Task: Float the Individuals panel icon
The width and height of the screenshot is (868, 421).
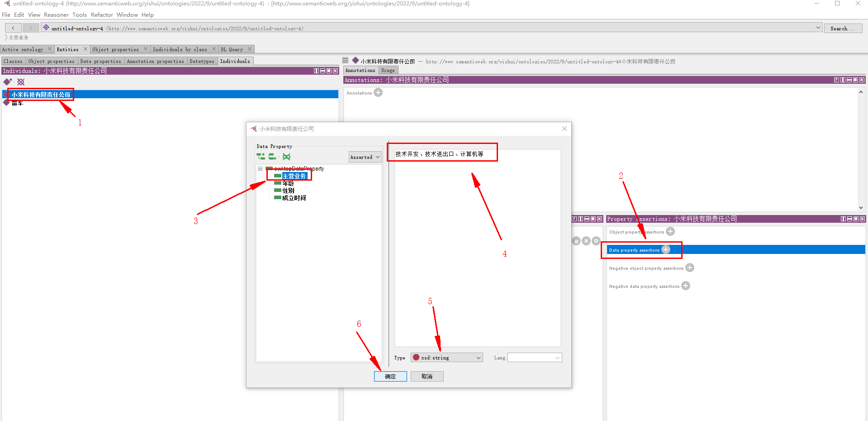Action: [x=329, y=71]
